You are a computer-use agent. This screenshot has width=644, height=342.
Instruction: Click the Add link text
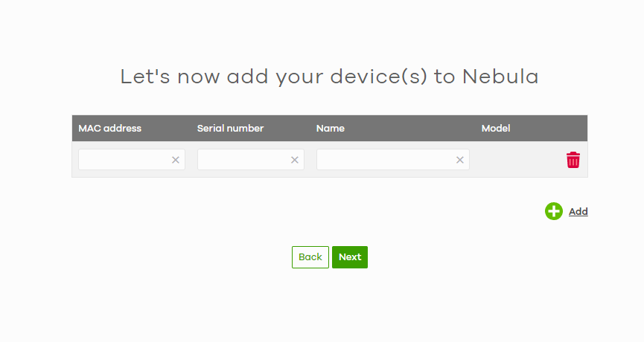click(x=578, y=212)
